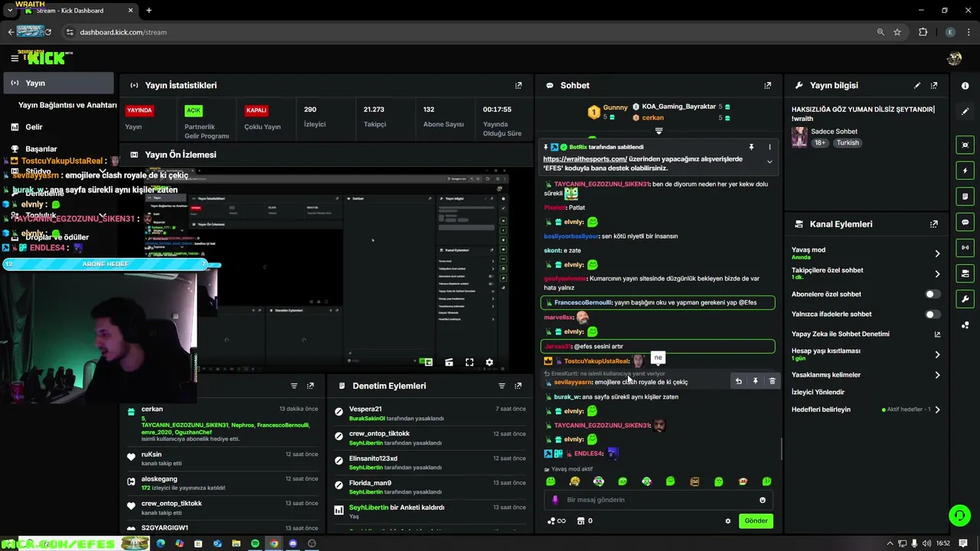Viewport: 980px width, 551px height.
Task: Open Yayın Bağlantısı ve Anahtarı
Action: tap(67, 105)
